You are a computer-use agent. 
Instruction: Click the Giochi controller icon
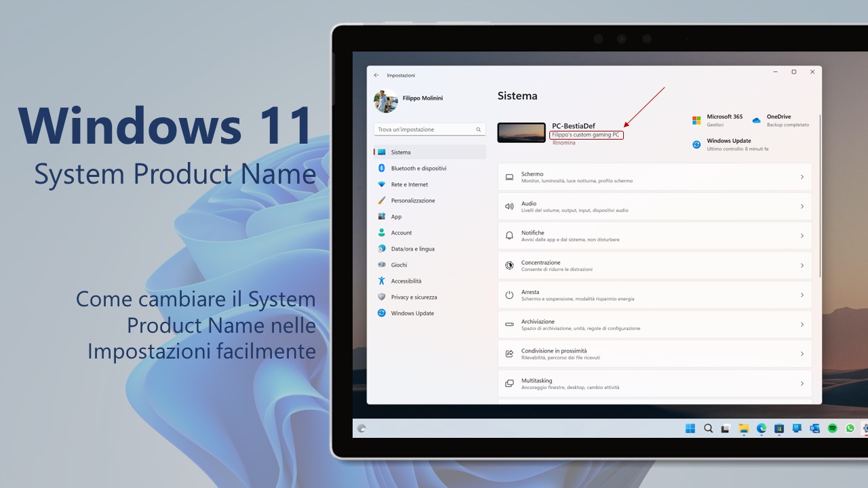click(x=382, y=265)
